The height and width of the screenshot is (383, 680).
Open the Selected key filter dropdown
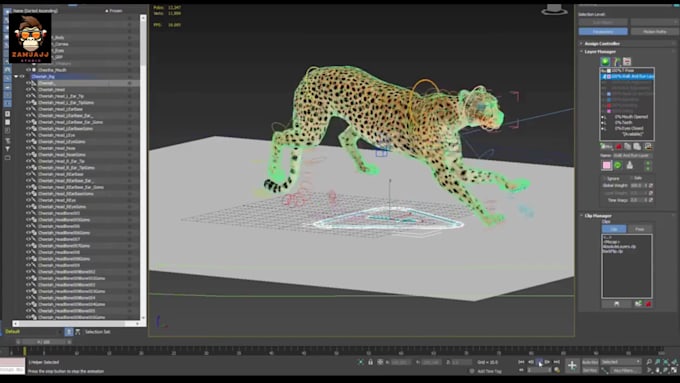click(x=621, y=362)
